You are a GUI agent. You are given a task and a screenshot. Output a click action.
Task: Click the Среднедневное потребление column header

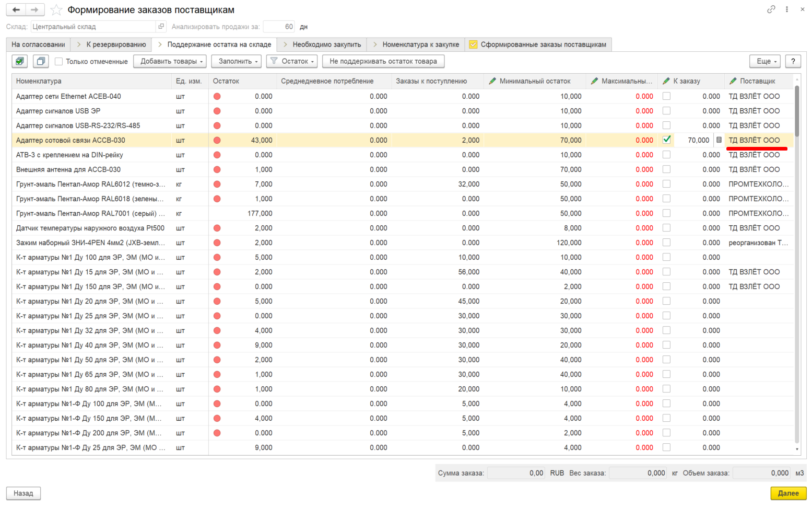tap(334, 81)
